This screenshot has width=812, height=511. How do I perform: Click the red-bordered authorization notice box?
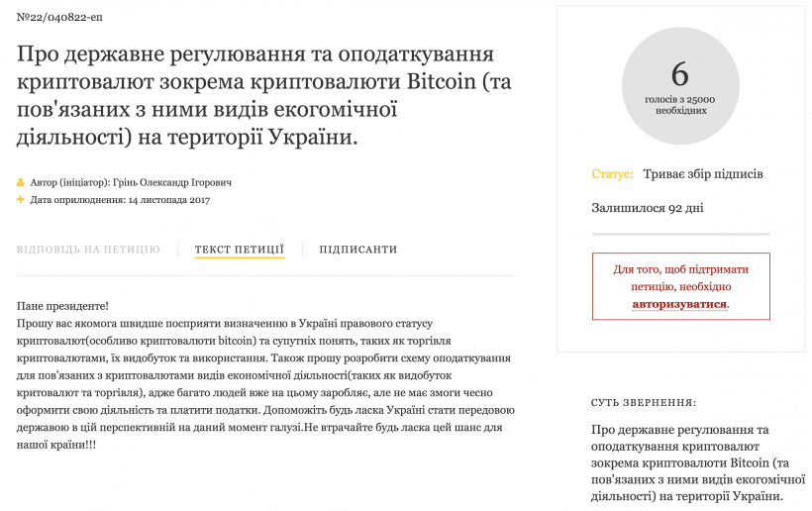click(680, 286)
